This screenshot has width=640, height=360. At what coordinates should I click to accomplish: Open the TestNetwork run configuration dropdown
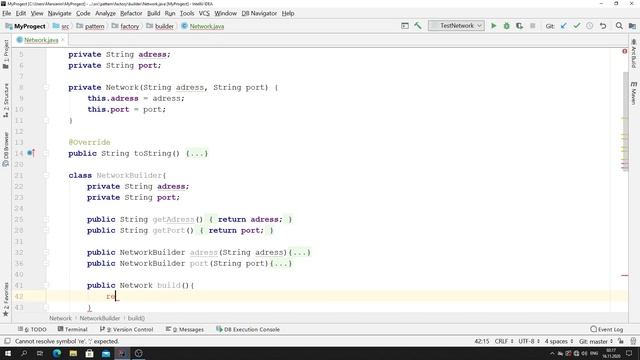pyautogui.click(x=456, y=26)
